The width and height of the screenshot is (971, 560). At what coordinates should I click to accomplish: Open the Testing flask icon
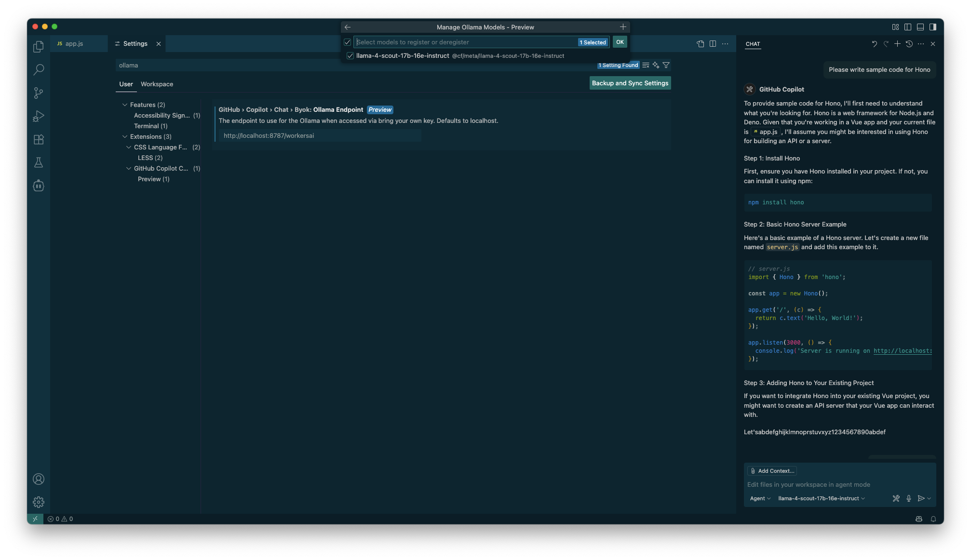[39, 162]
